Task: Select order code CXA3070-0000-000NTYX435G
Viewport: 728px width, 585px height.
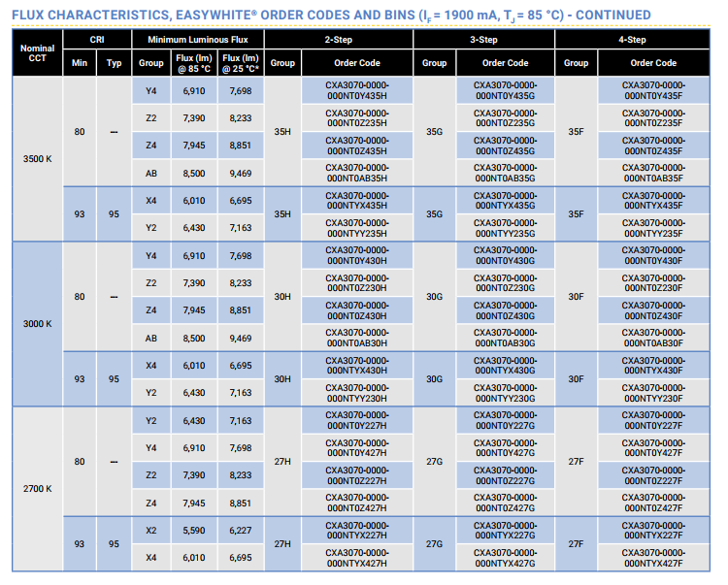Action: pyautogui.click(x=505, y=201)
